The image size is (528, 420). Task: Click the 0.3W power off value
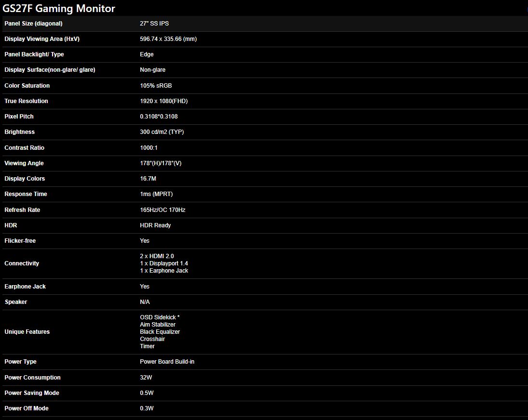click(x=147, y=409)
